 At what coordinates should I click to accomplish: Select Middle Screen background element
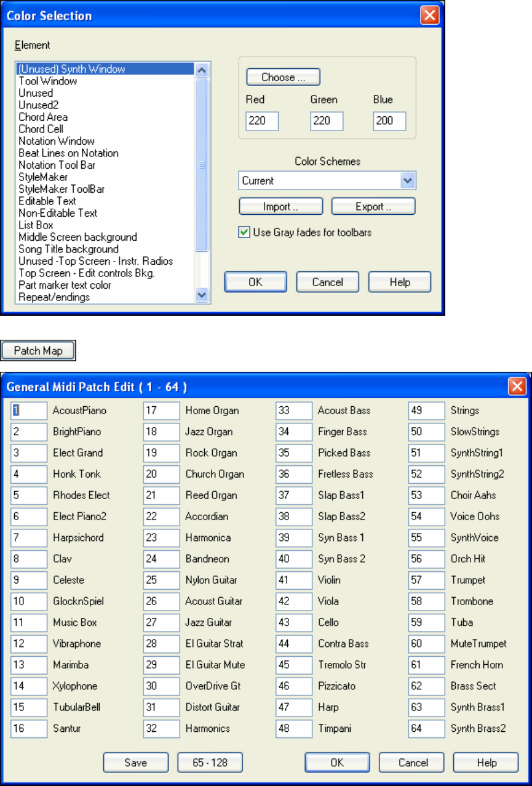coord(105,237)
